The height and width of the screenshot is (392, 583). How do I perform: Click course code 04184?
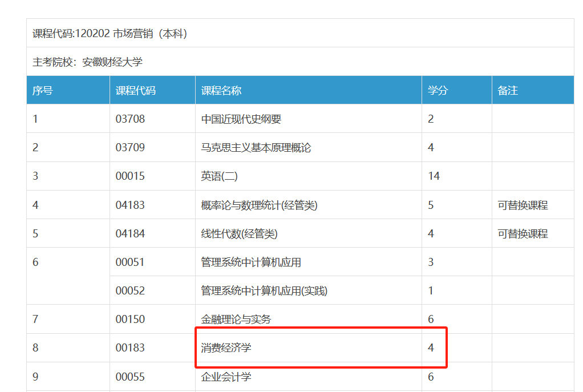pos(130,233)
